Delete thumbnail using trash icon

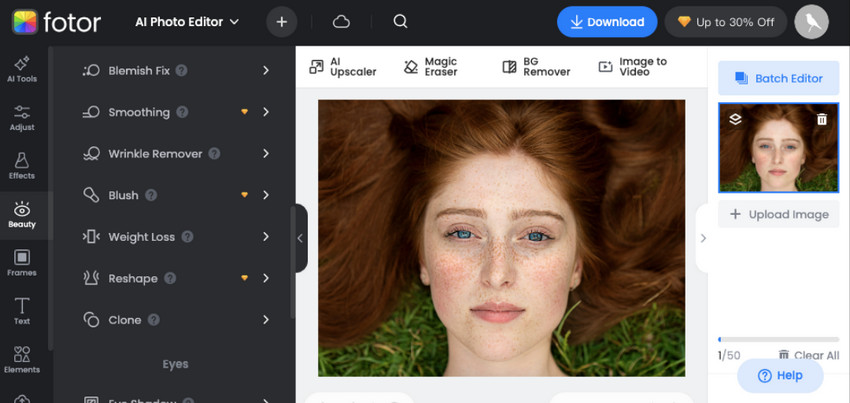click(x=822, y=119)
